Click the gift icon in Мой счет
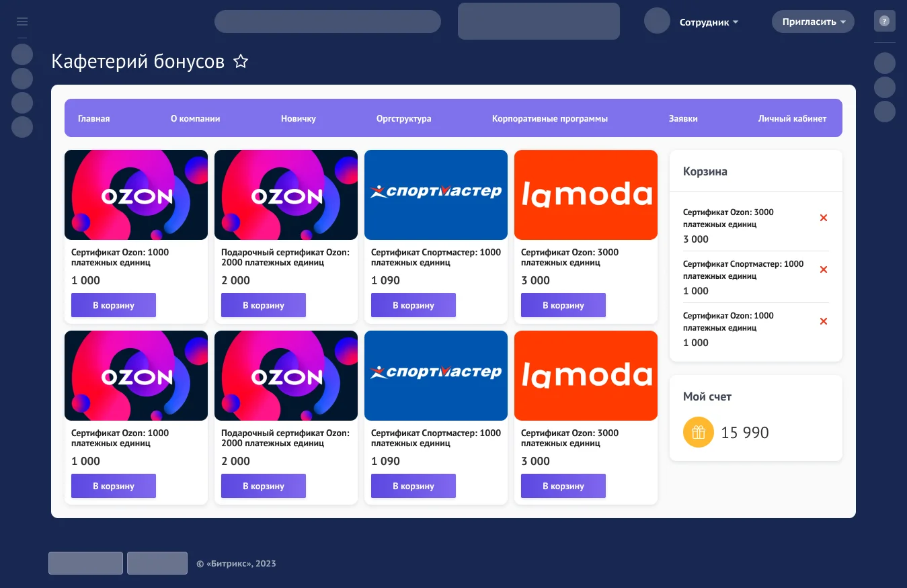This screenshot has width=907, height=588. [699, 432]
